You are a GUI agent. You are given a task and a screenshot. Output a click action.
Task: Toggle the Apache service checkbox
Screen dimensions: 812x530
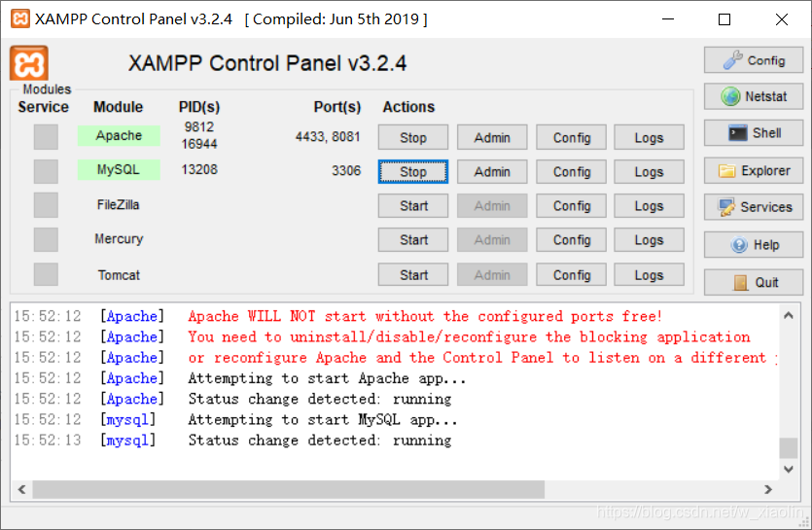46,137
